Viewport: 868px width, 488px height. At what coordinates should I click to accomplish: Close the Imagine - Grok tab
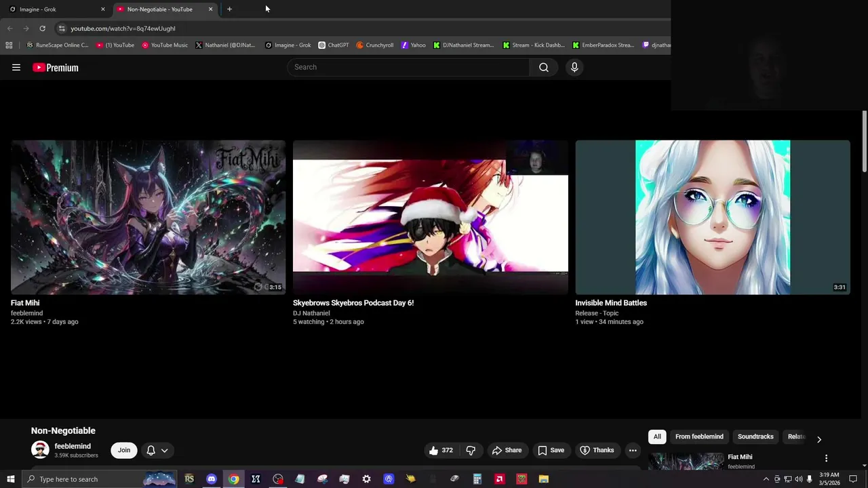pos(103,9)
